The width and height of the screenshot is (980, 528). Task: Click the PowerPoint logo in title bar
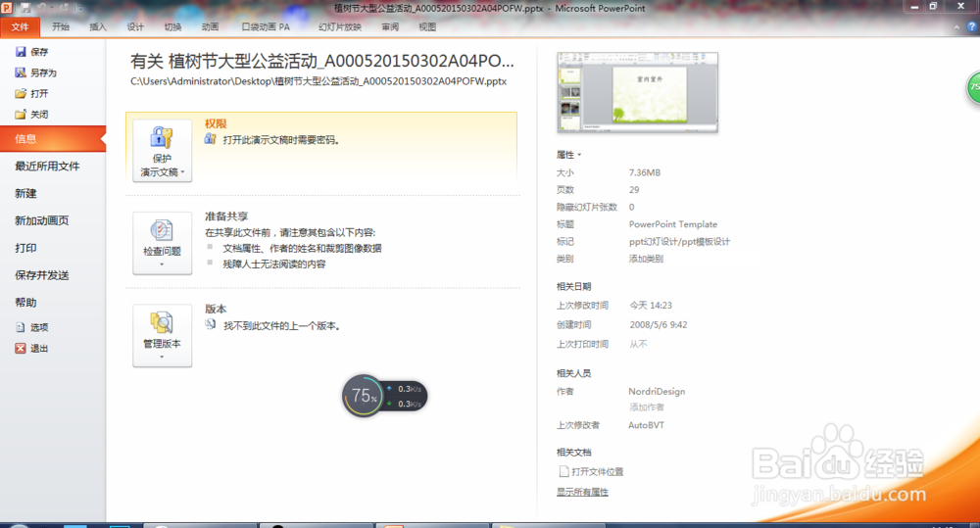tap(6, 8)
